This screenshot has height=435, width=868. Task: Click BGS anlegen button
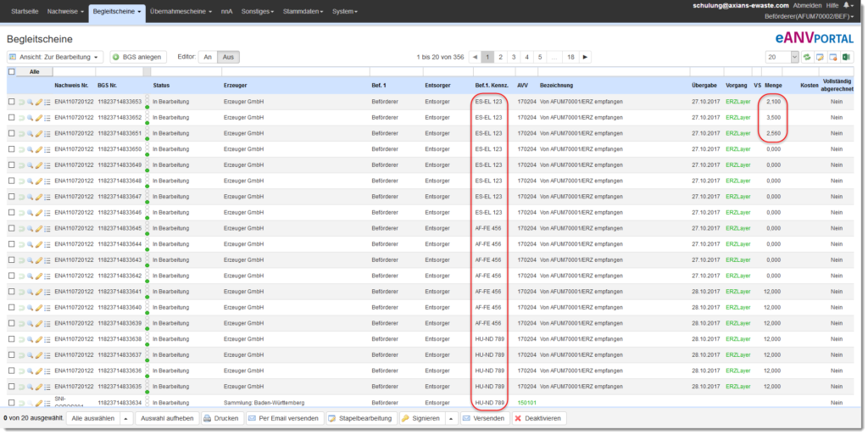tap(138, 57)
